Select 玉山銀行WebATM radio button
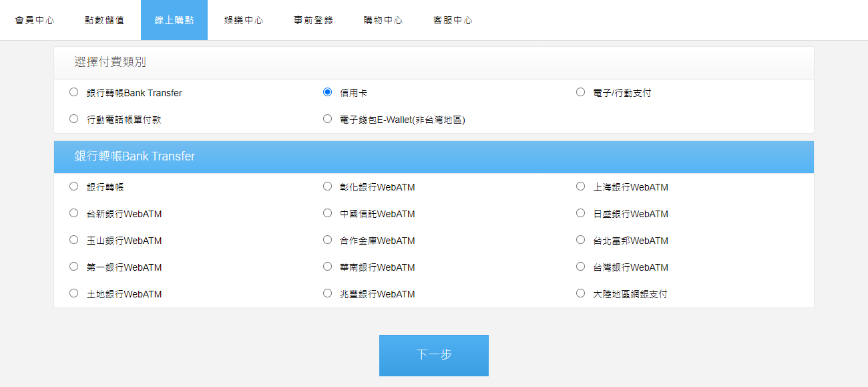The image size is (868, 387). point(73,239)
